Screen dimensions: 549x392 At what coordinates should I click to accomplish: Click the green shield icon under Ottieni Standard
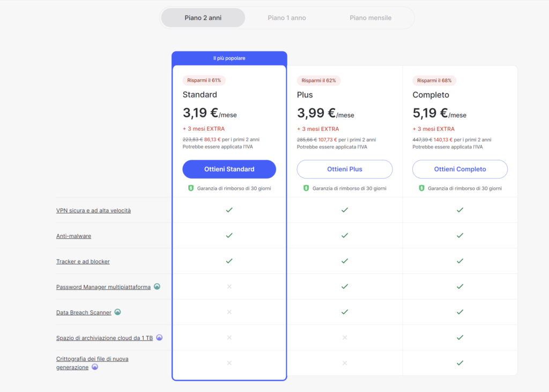190,188
